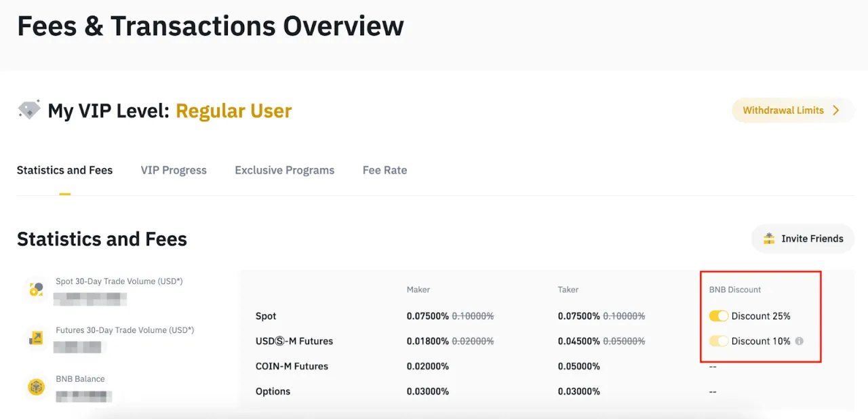
Task: Click the Spot row fee label
Action: click(265, 316)
